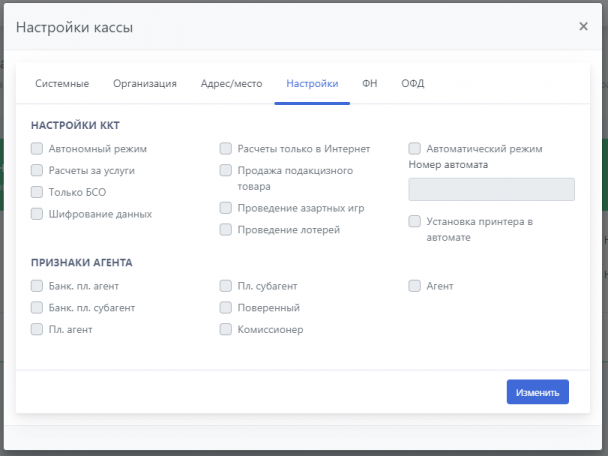Check Установка принтера в автомате option
This screenshot has height=456, width=608.
pos(415,222)
